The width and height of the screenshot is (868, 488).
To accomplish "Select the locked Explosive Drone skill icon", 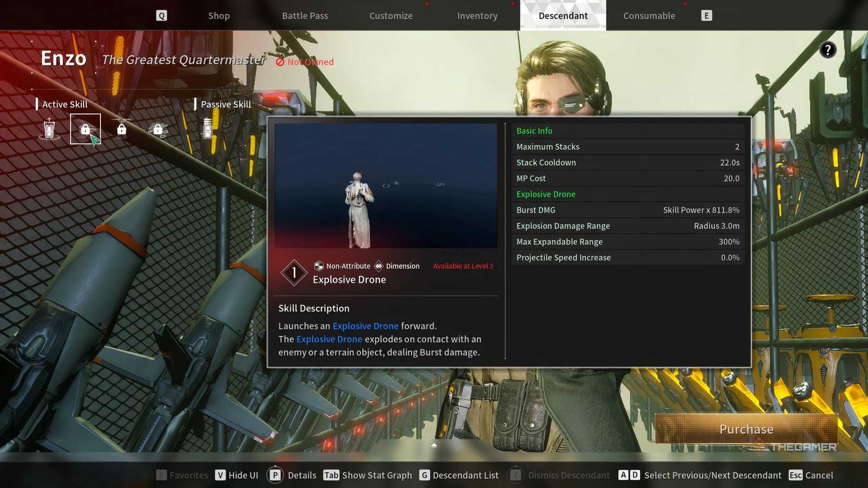I will click(85, 129).
